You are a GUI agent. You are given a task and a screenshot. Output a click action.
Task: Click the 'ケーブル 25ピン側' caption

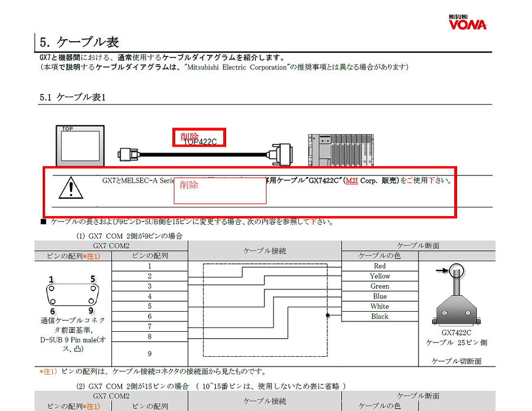point(457,343)
